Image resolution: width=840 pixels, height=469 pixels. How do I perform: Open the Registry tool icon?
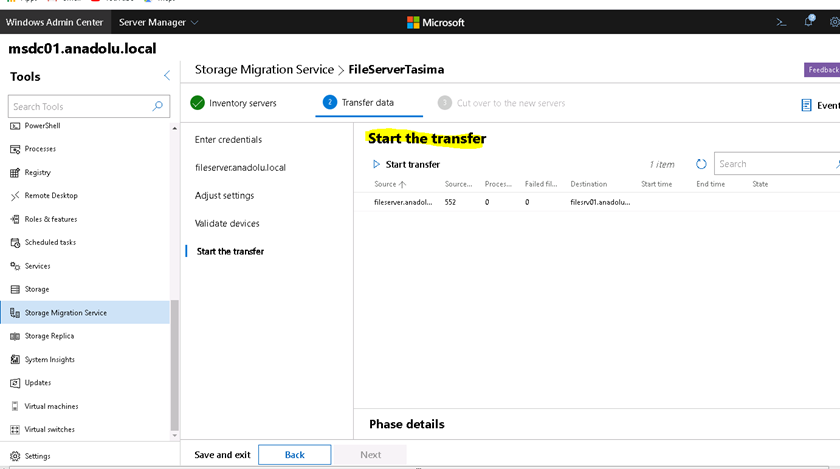[x=15, y=173]
